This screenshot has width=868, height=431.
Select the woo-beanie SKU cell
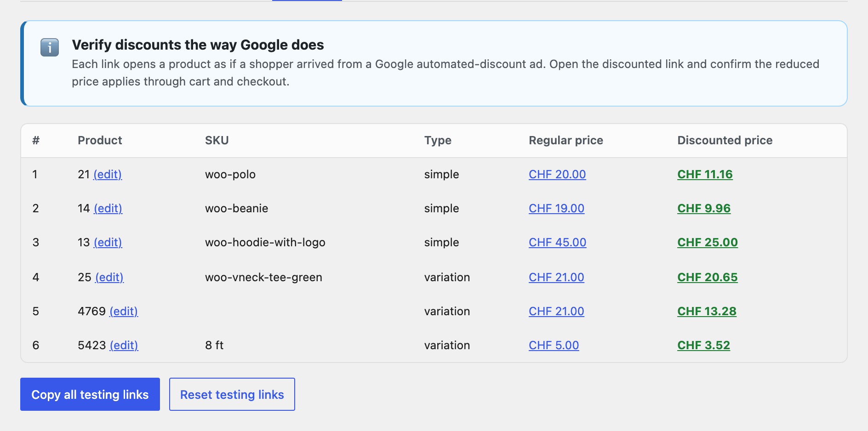(236, 209)
